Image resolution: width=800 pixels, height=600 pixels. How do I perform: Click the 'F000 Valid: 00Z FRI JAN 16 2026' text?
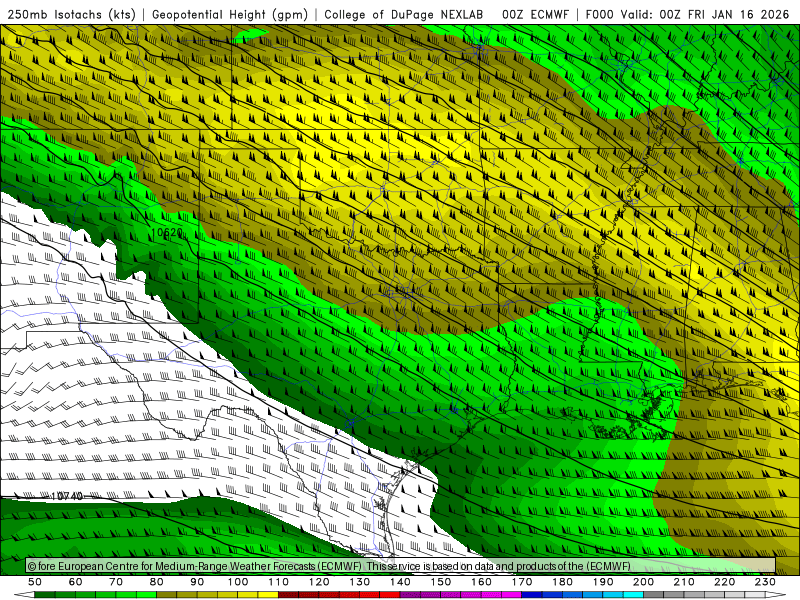click(x=687, y=15)
